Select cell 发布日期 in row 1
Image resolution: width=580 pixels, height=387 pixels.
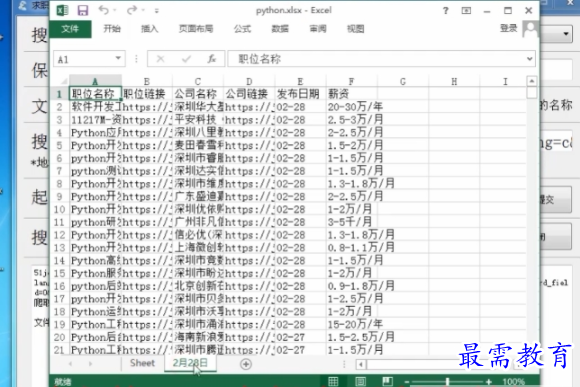pyautogui.click(x=300, y=94)
